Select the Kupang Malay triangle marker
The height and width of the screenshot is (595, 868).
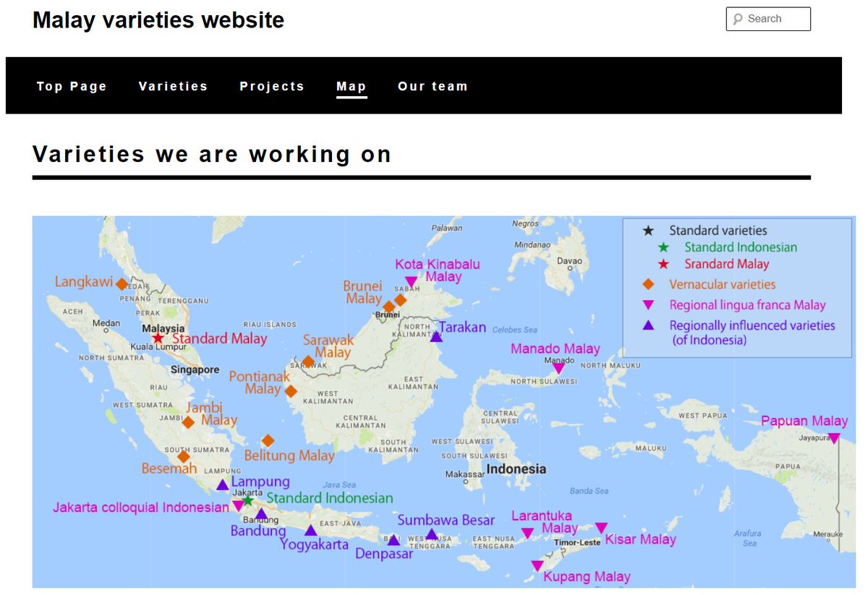pos(538,565)
